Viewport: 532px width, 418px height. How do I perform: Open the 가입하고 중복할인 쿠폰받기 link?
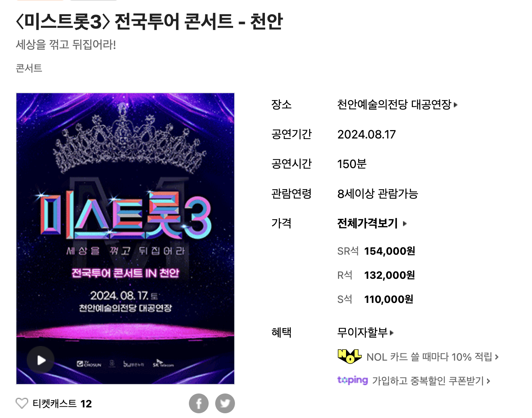click(x=428, y=381)
